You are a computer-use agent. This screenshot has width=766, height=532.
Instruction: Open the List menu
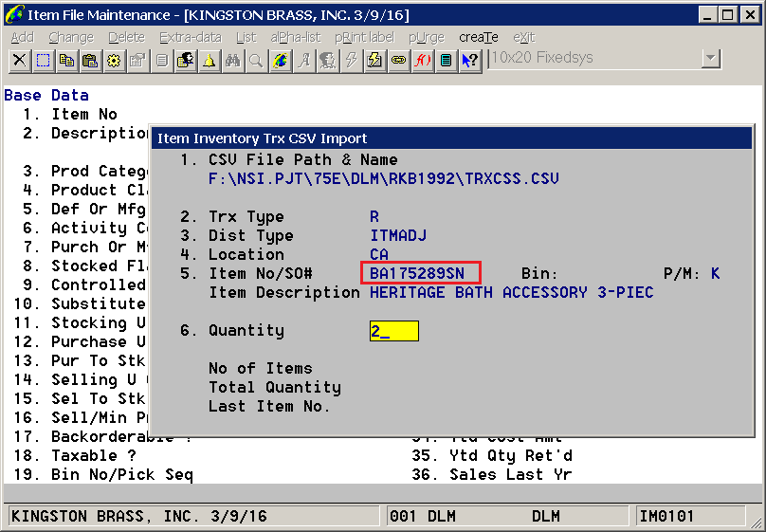pos(246,38)
